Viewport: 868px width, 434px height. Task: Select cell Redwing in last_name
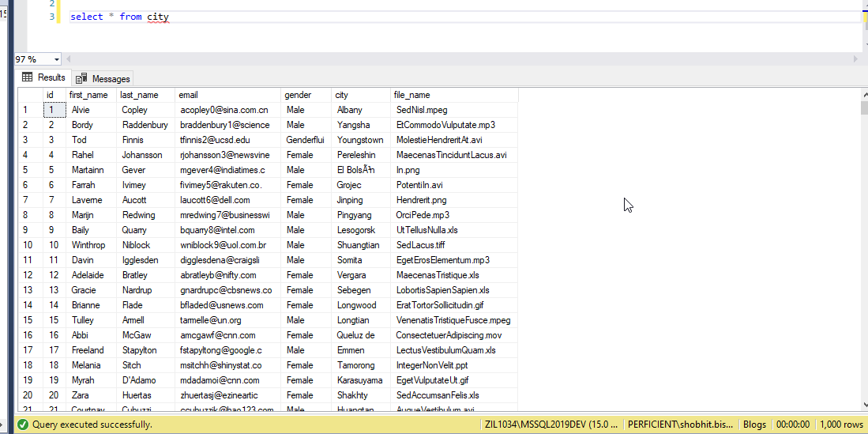[145, 214]
